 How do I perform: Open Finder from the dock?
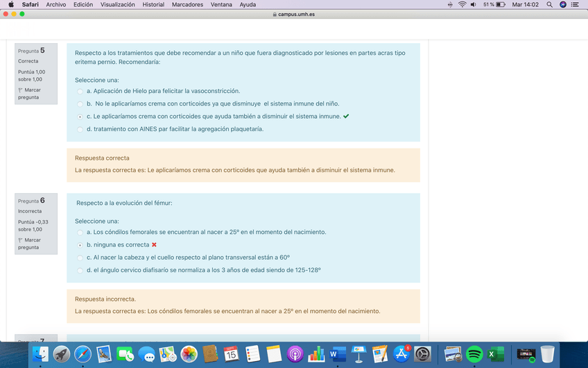40,354
